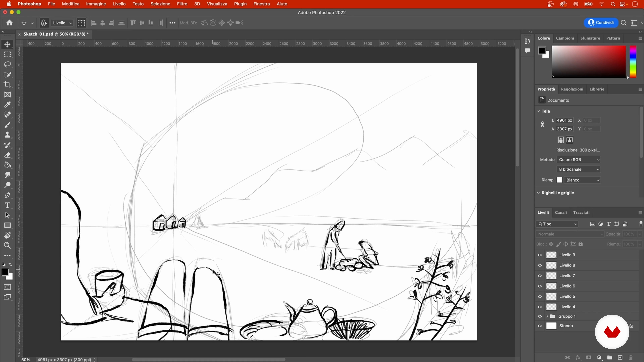This screenshot has height=362, width=644.
Task: Open layer filter Tipo dropdown
Action: (557, 224)
